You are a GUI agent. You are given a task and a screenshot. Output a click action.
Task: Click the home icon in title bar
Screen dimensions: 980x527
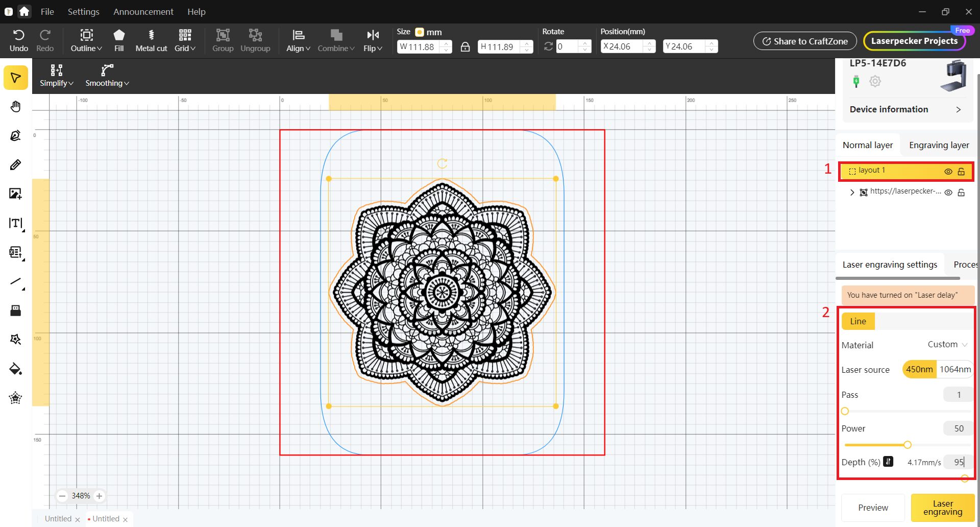pos(24,11)
